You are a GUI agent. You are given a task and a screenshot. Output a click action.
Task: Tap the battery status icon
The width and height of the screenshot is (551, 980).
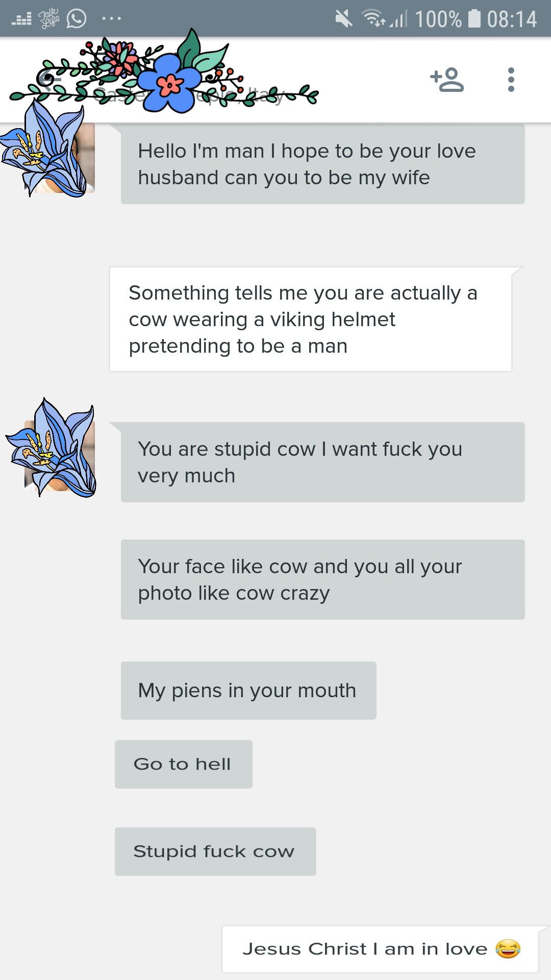474,19
